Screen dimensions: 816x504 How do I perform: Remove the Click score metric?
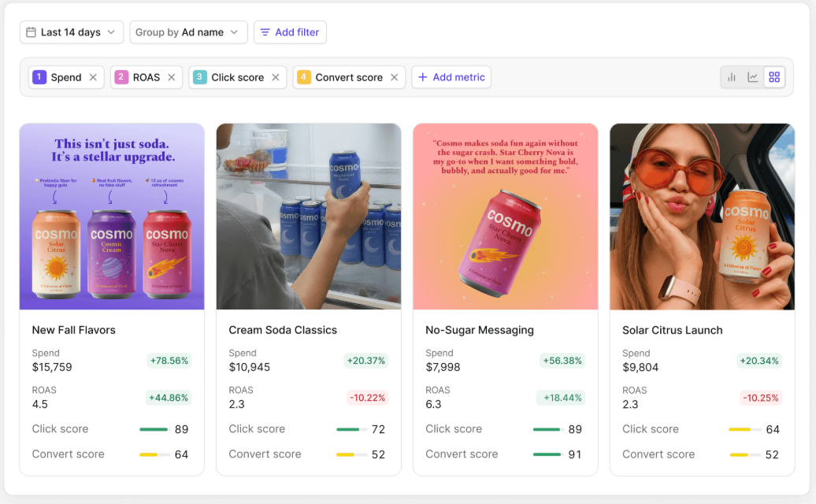pos(276,77)
